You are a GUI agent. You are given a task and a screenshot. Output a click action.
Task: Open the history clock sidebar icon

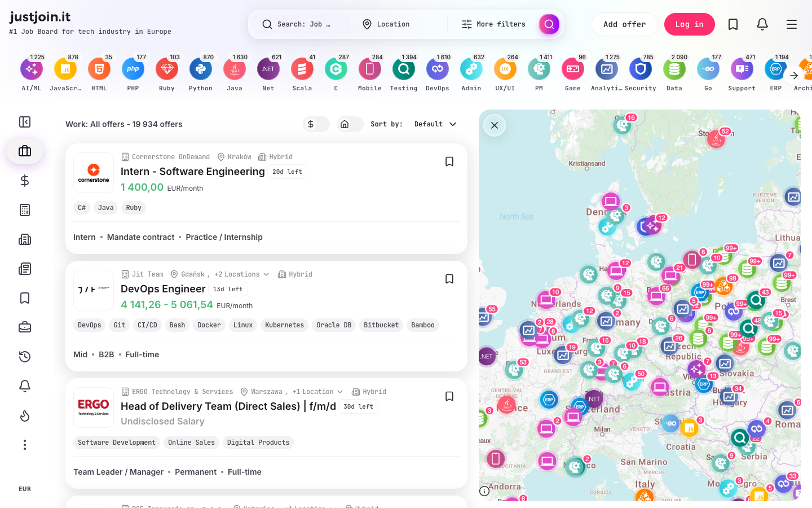coord(25,357)
